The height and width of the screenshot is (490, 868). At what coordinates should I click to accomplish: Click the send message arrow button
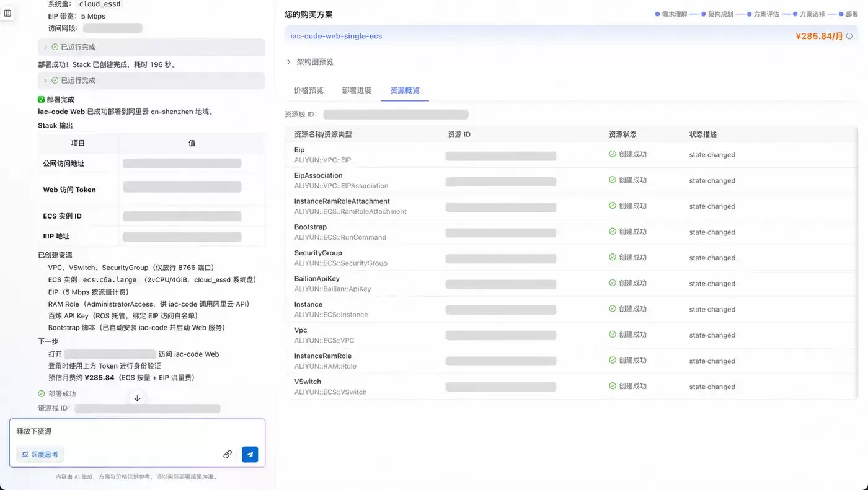[x=250, y=454]
